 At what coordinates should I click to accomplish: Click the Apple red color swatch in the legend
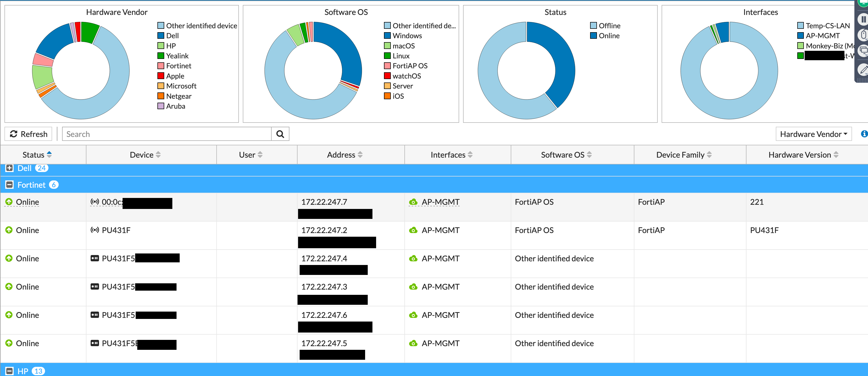click(x=161, y=76)
